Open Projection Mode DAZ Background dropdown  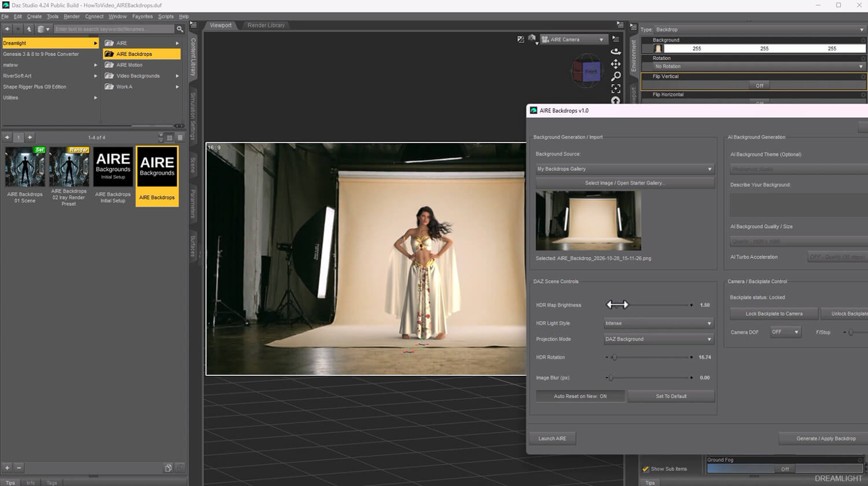(x=659, y=339)
